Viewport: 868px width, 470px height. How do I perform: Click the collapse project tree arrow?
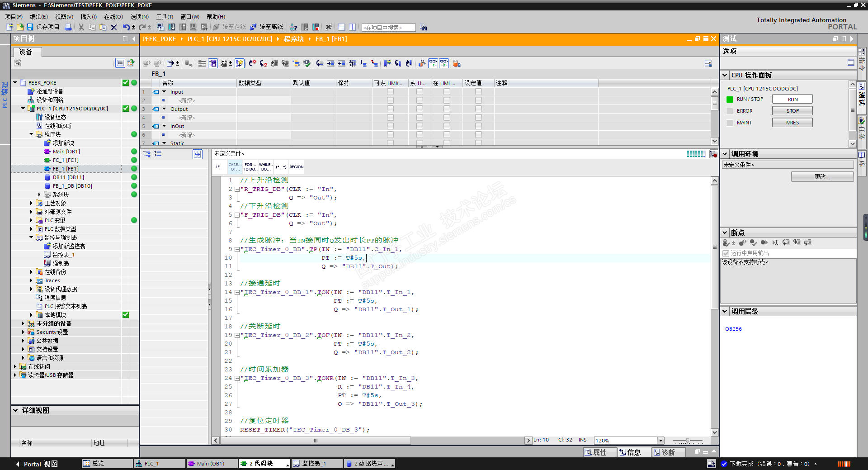pyautogui.click(x=134, y=39)
